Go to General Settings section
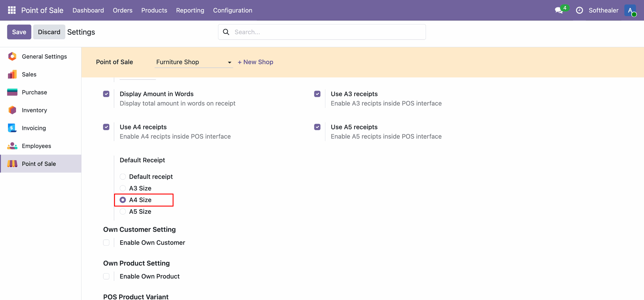Image resolution: width=644 pixels, height=300 pixels. (x=41, y=56)
